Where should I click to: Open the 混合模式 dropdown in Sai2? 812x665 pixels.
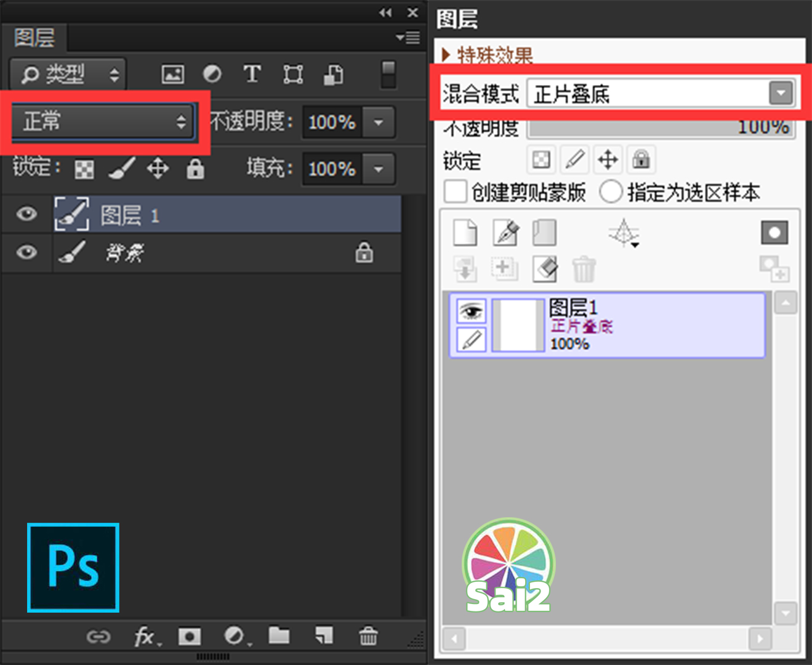tap(781, 93)
